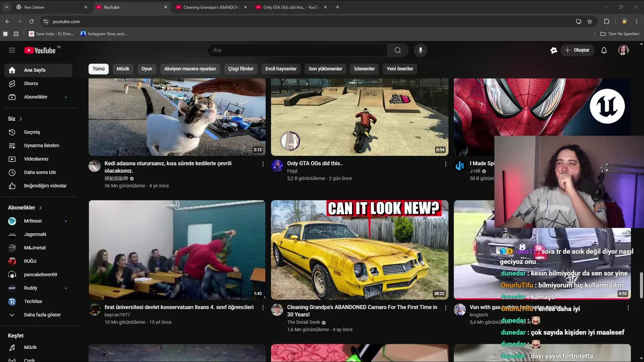Open the notifications bell
644x362 pixels.
(x=604, y=50)
